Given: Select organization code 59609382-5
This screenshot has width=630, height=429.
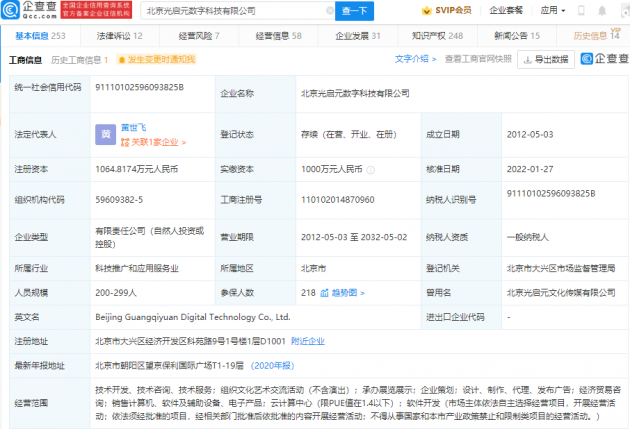Looking at the screenshot, I should pos(119,200).
